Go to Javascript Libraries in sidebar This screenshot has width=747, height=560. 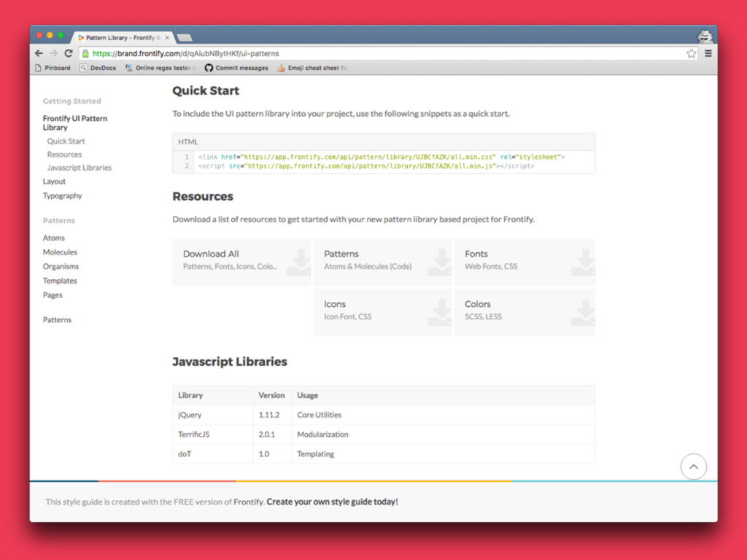[79, 168]
